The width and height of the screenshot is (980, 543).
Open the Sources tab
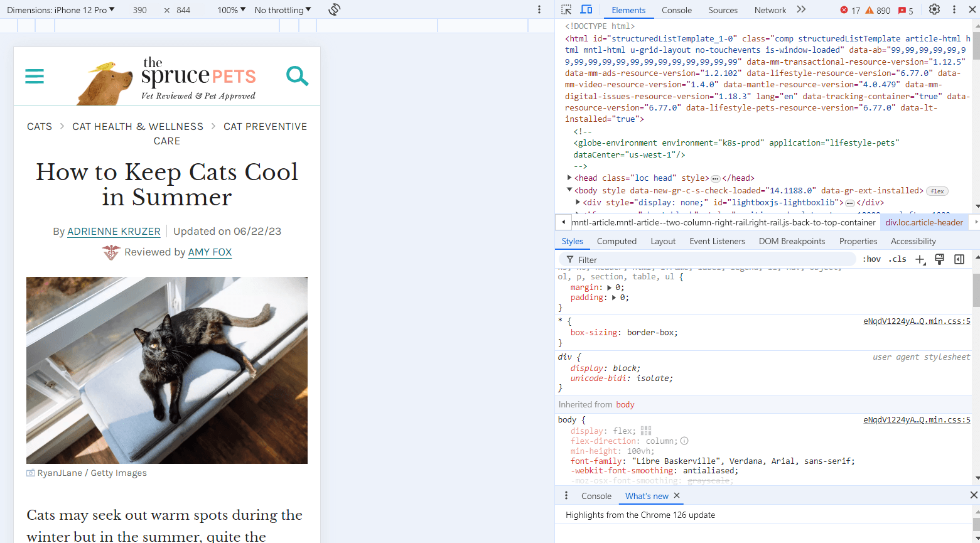[x=723, y=10]
